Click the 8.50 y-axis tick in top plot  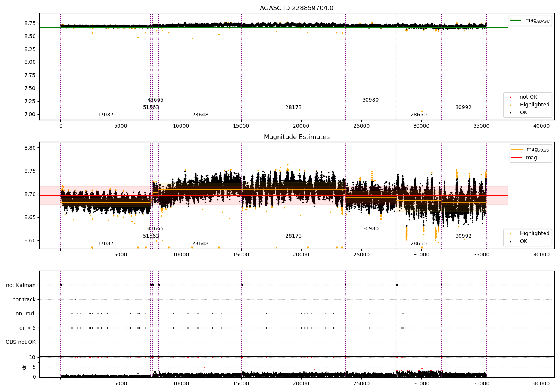pyautogui.click(x=30, y=36)
